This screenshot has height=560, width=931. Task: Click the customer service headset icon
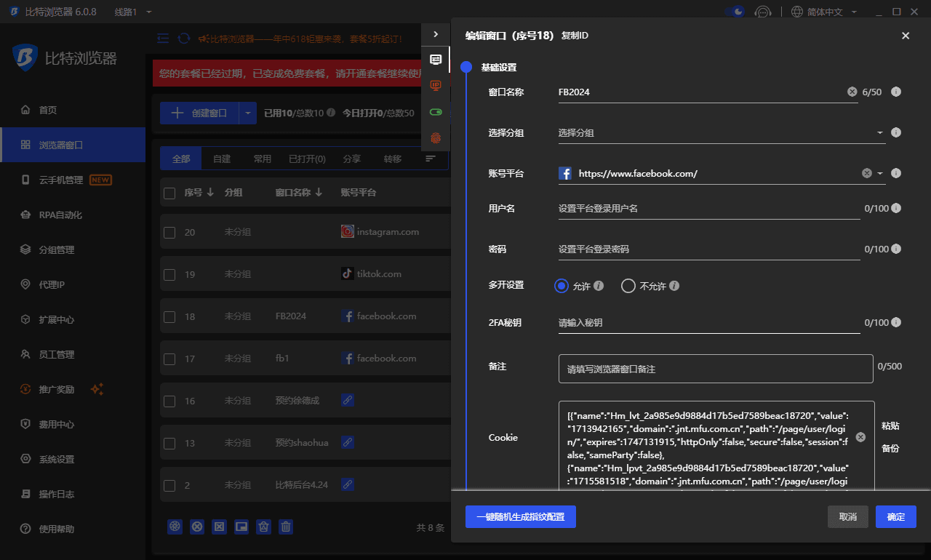pyautogui.click(x=762, y=12)
